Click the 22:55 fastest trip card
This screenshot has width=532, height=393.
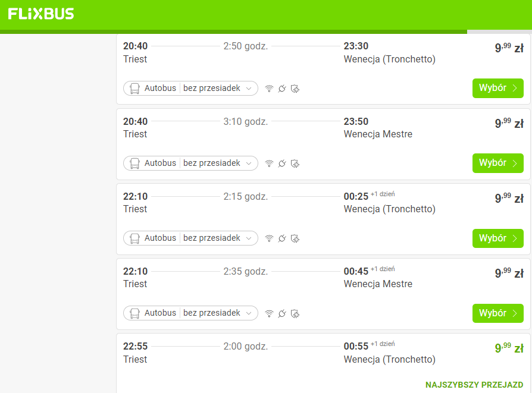coord(323,363)
